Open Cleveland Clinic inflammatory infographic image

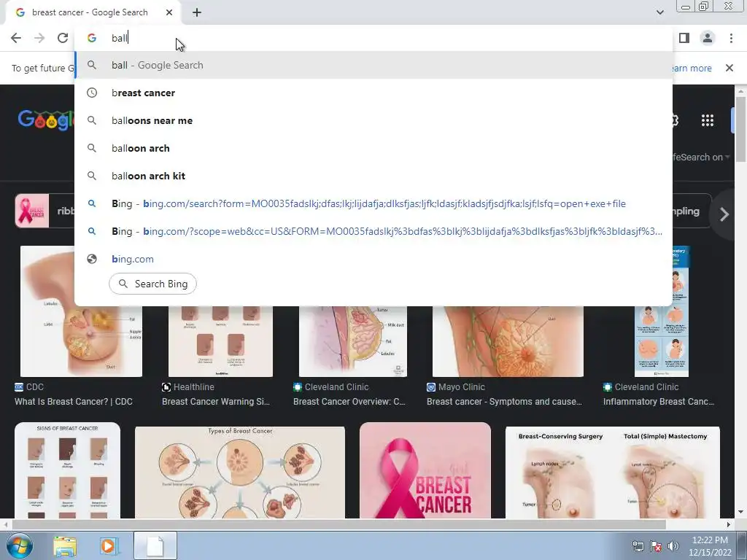click(662, 341)
